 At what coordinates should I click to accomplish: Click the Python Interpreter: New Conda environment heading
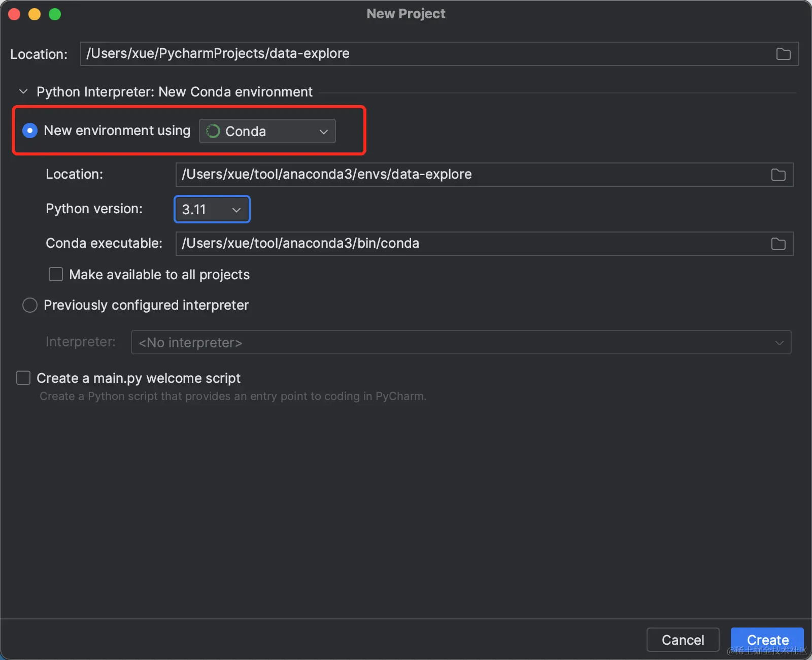click(175, 92)
